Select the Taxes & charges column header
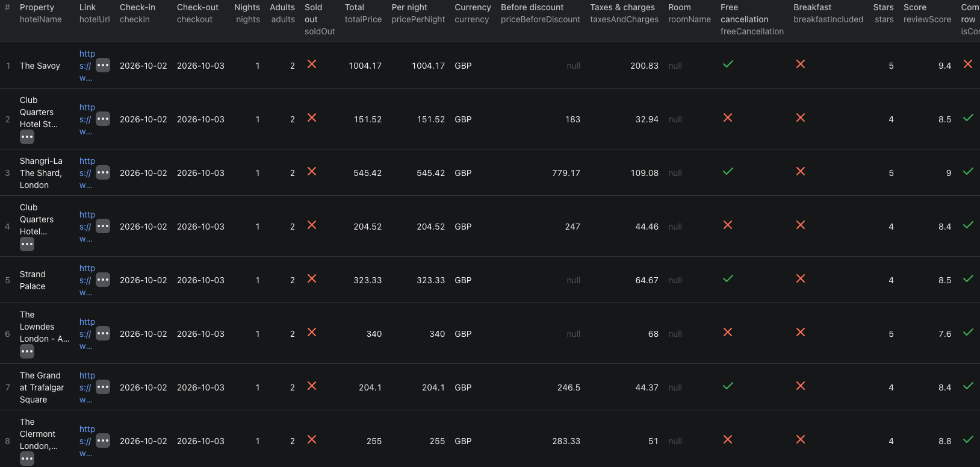Screen dimensions: 980x467 point(624,13)
